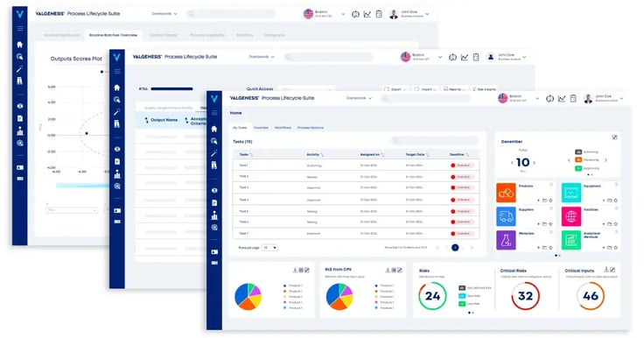Image resolution: width=644 pixels, height=338 pixels.
Task: Click Reports button in middle window
Action: click(455, 89)
